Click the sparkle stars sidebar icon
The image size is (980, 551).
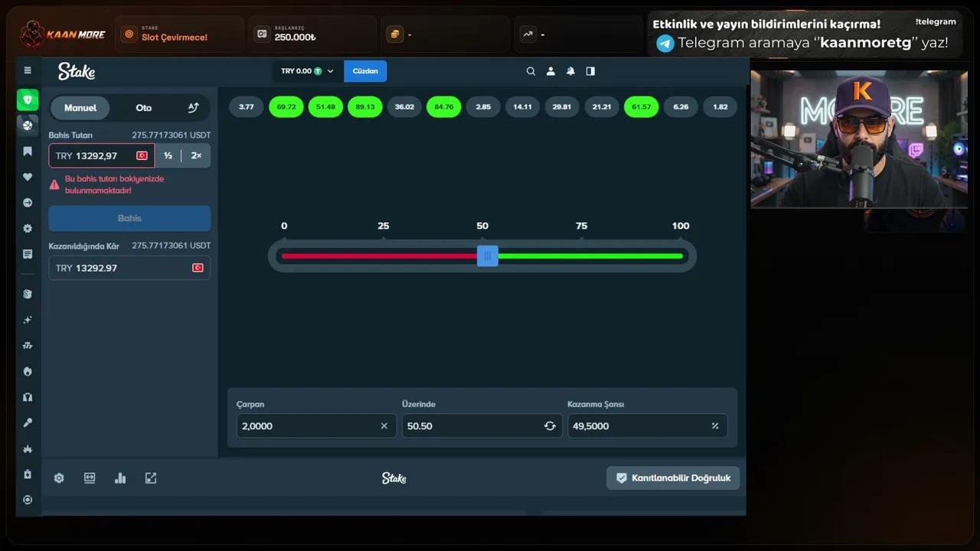tap(28, 319)
